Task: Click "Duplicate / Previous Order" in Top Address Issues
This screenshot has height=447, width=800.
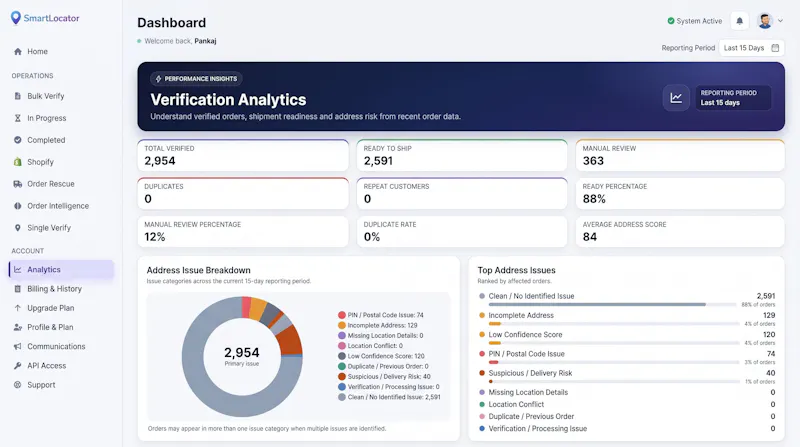Action: 531,416
